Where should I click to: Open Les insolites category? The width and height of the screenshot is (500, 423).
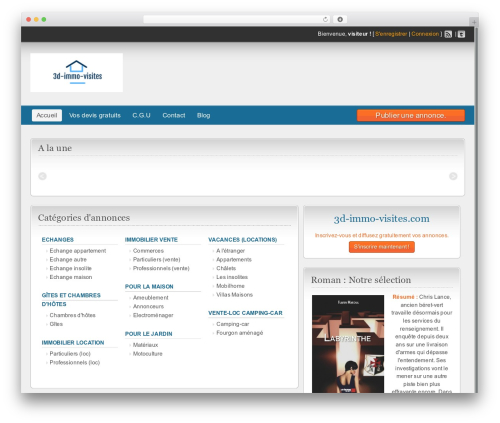tap(232, 277)
